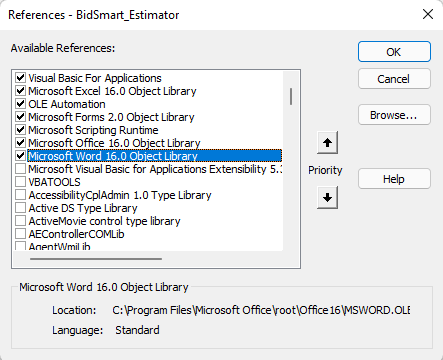
Task: Check Active DS Type Library box
Action: pyautogui.click(x=21, y=208)
